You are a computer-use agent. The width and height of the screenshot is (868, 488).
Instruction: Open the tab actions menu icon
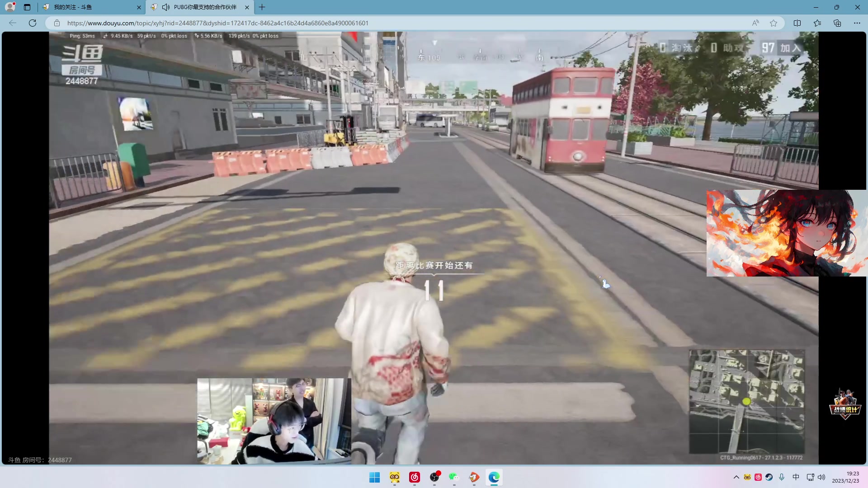point(27,7)
